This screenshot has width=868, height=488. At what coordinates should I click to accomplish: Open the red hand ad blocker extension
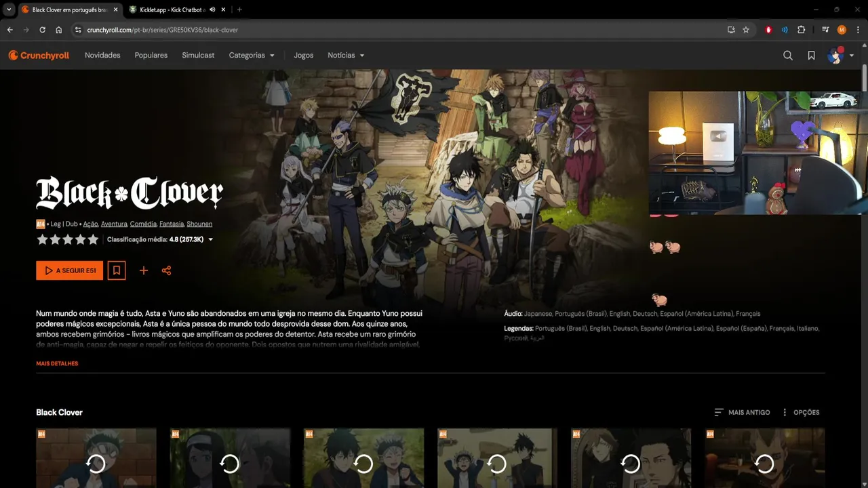tap(768, 30)
